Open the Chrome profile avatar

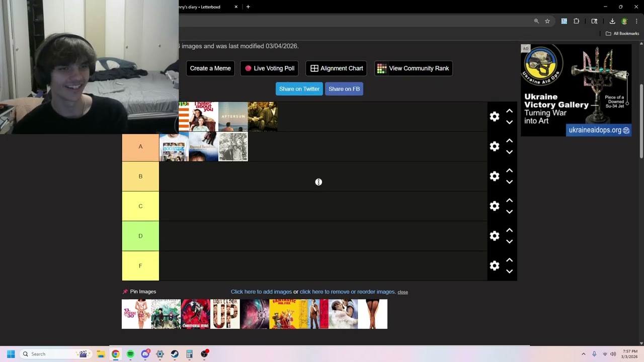pos(624,21)
